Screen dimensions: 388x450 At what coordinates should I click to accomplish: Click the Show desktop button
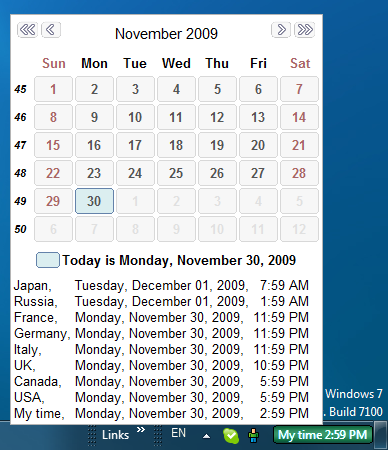pyautogui.click(x=380, y=435)
